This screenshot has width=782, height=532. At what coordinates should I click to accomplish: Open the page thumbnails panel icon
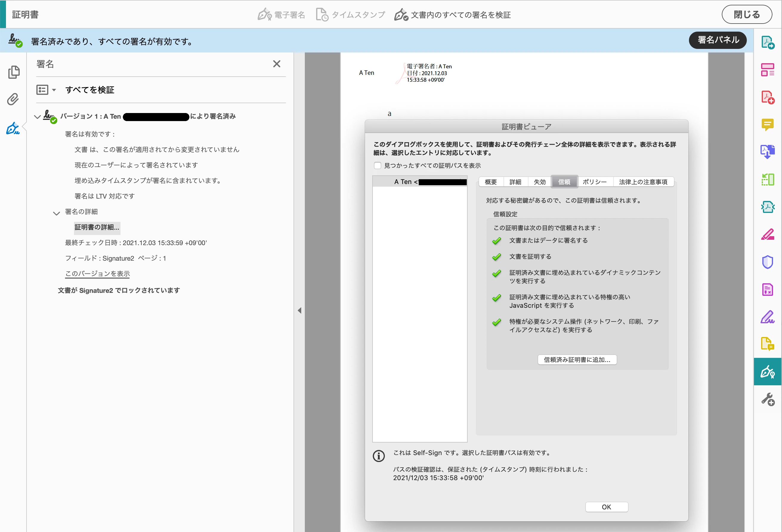point(13,72)
